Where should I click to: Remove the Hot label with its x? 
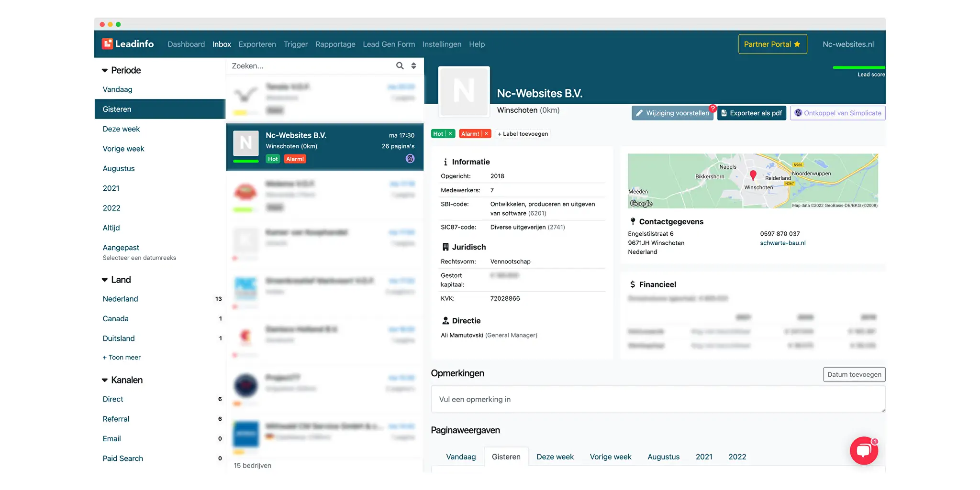pos(450,134)
